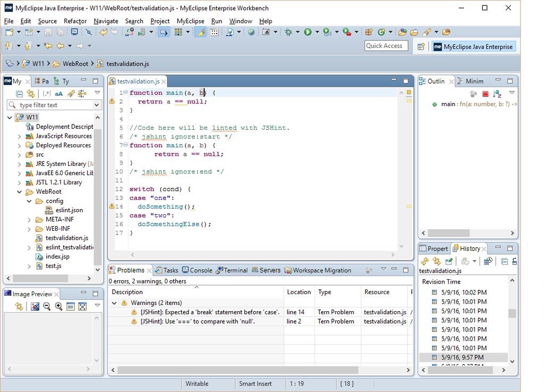The width and height of the screenshot is (545, 392).
Task: Collapse the Warnings (2 items) group
Action: tap(114, 303)
